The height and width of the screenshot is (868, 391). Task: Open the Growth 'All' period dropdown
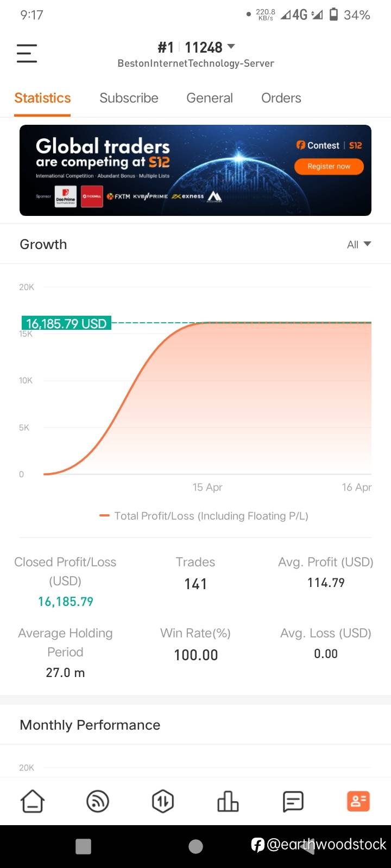click(359, 244)
